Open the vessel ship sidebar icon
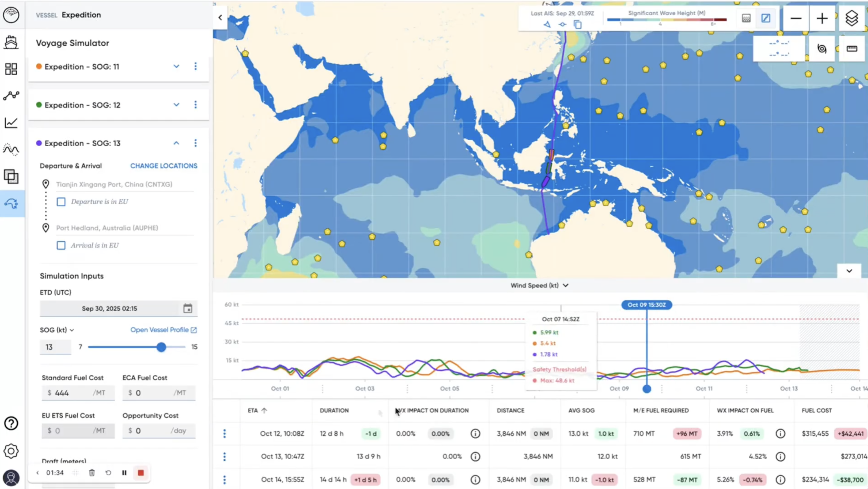 click(11, 42)
